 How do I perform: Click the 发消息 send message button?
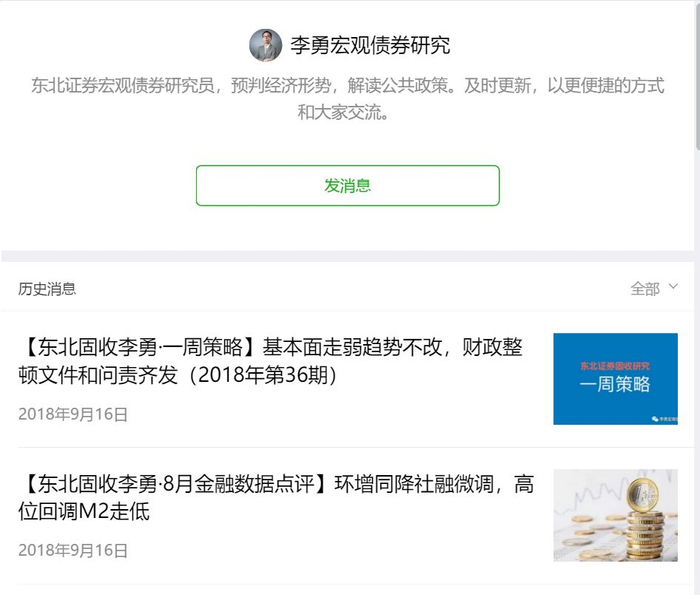[x=347, y=185]
